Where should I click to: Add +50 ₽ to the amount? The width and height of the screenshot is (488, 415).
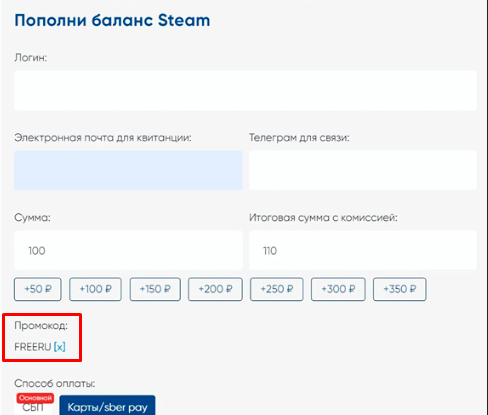pyautogui.click(x=38, y=289)
